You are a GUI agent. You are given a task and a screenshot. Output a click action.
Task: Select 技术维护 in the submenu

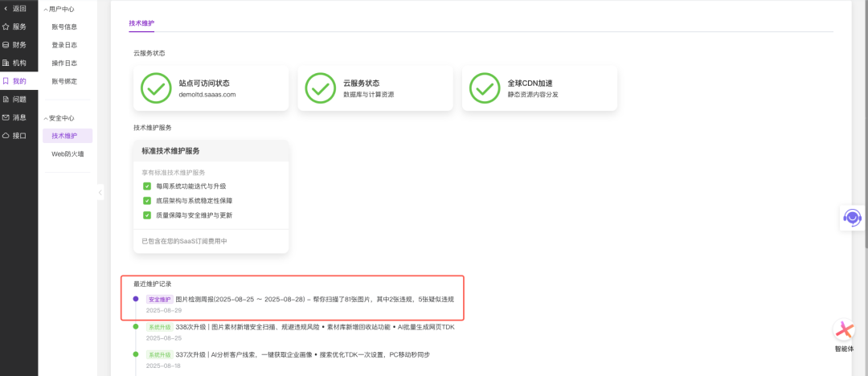[68, 136]
